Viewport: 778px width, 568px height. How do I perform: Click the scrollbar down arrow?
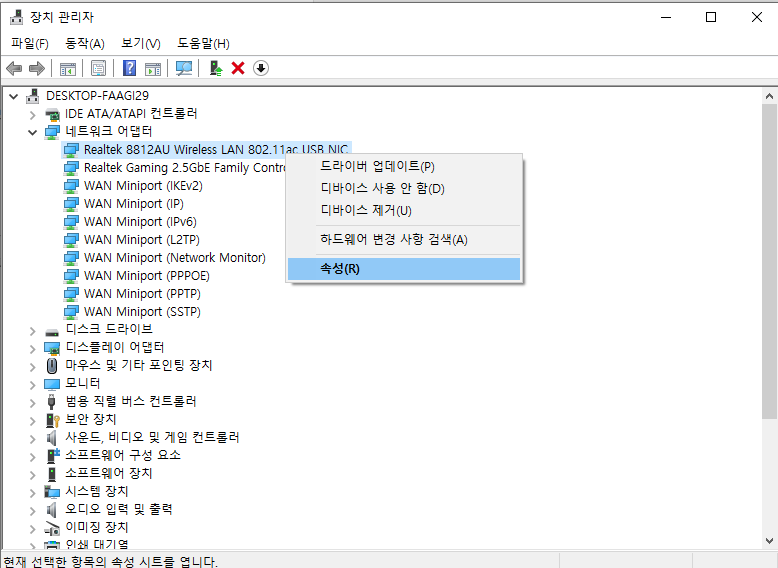click(769, 541)
